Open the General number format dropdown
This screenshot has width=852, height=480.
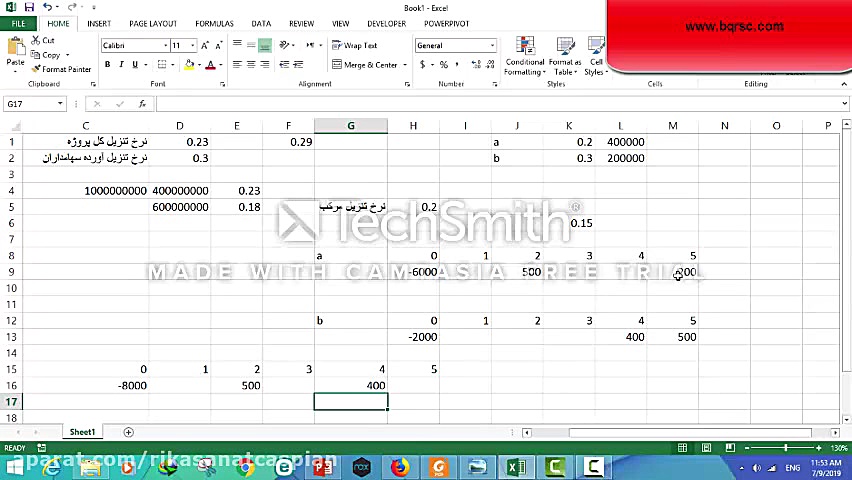[492, 46]
